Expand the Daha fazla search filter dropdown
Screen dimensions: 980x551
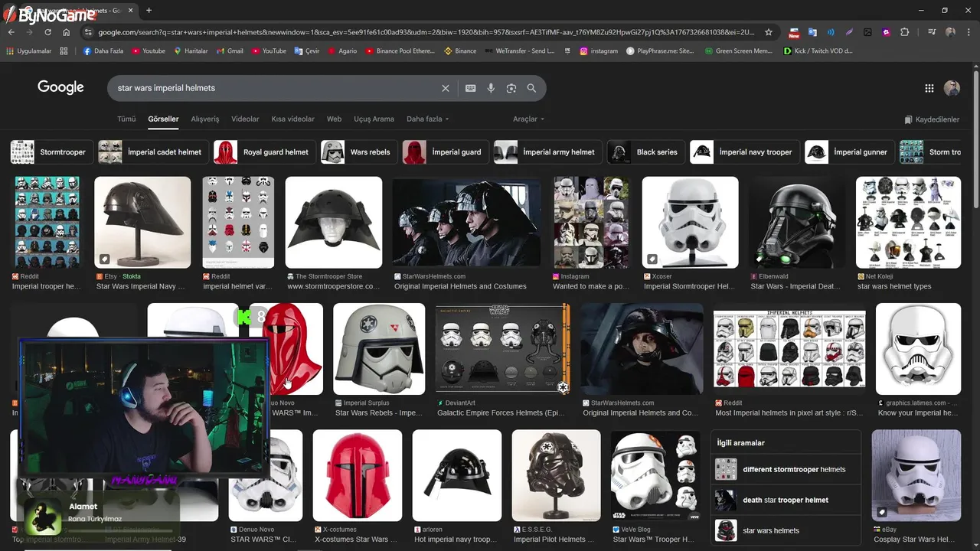coord(427,119)
